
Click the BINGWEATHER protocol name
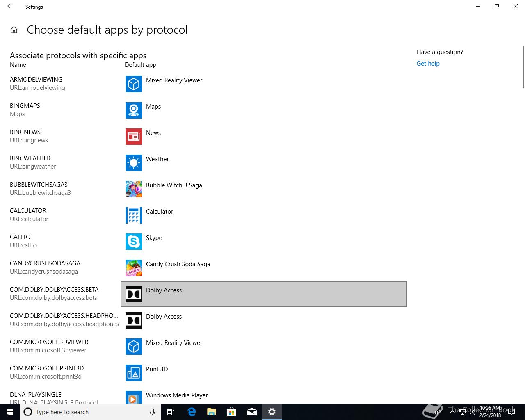pyautogui.click(x=30, y=158)
